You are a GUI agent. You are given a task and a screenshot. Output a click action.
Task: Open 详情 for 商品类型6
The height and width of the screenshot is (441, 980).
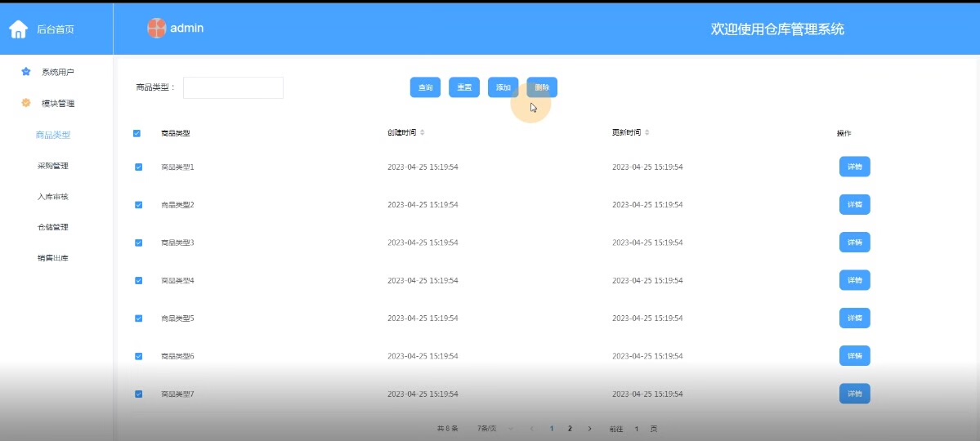point(854,355)
